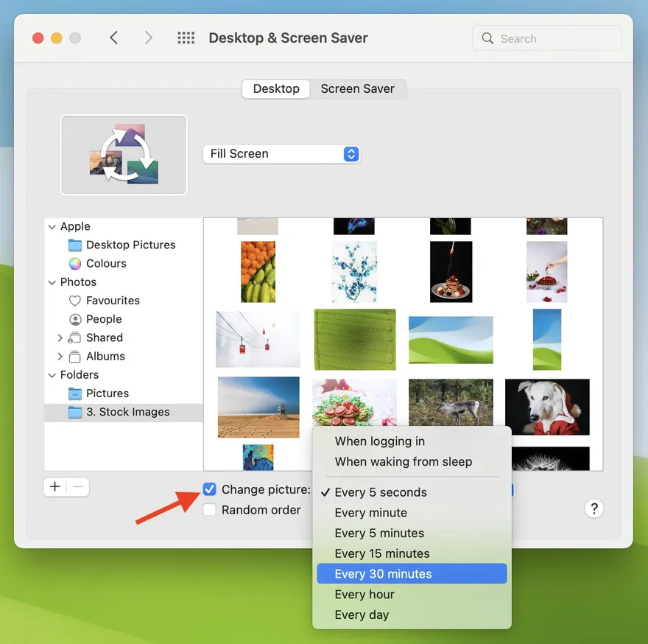Viewport: 648px width, 644px height.
Task: Click the plus button to add folder
Action: [55, 487]
